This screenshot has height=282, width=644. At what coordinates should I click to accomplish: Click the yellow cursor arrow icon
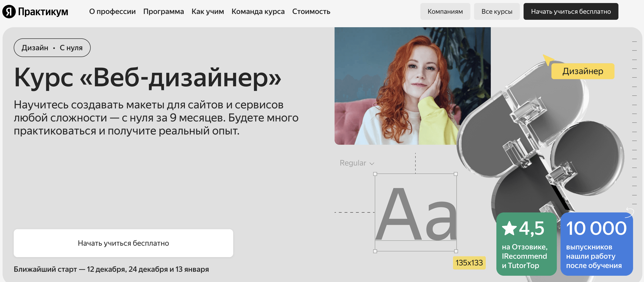pyautogui.click(x=548, y=60)
